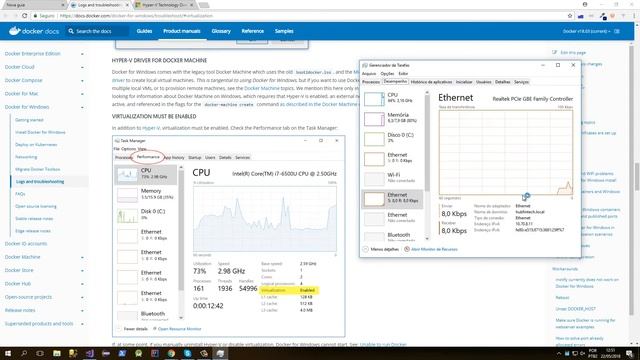Open Guides in the docs navigation

[x=144, y=31]
